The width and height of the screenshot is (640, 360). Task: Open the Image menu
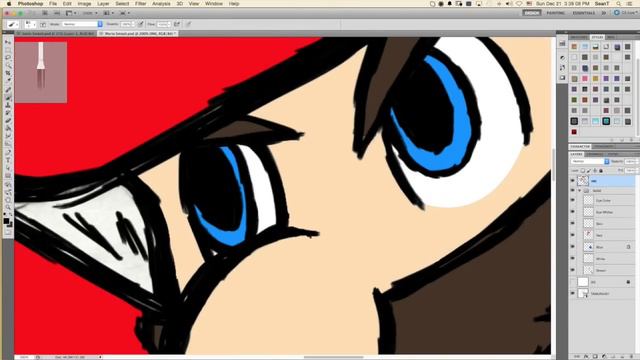click(84, 4)
